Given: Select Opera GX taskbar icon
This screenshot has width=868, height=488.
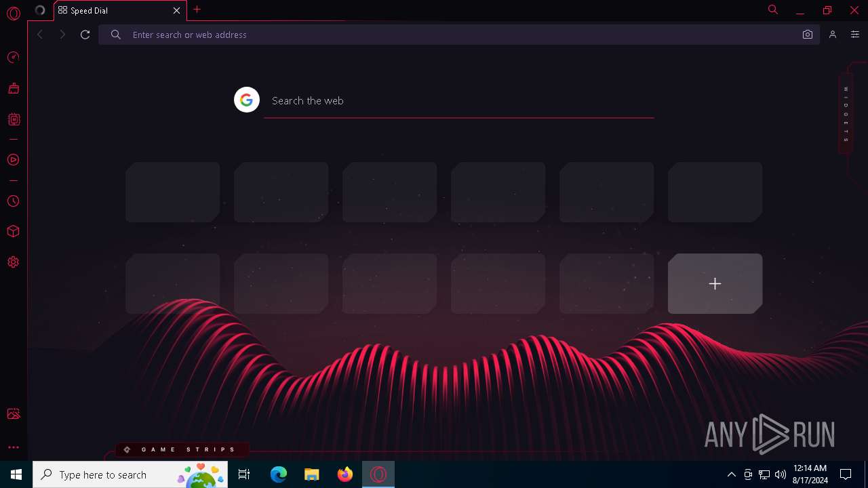Looking at the screenshot, I should [378, 474].
